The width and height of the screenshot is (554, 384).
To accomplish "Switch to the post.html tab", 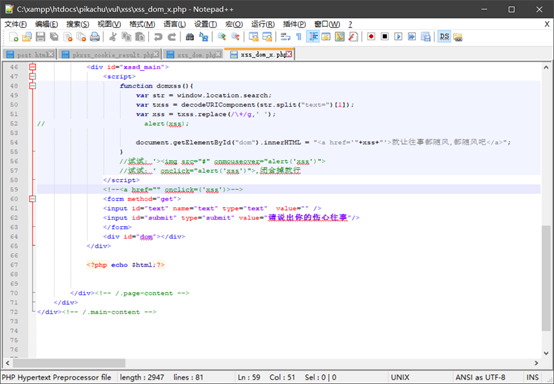I will [30, 54].
